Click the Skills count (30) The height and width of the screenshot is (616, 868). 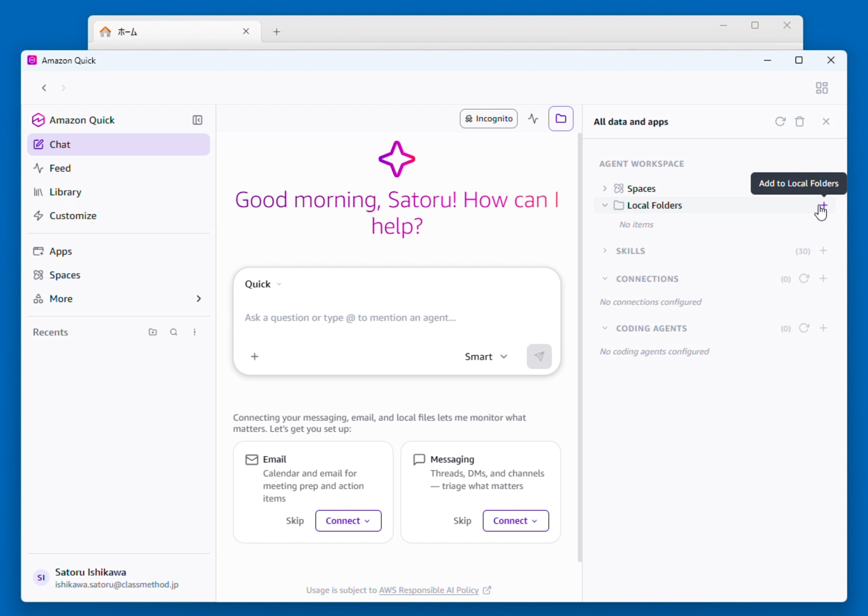pos(802,251)
